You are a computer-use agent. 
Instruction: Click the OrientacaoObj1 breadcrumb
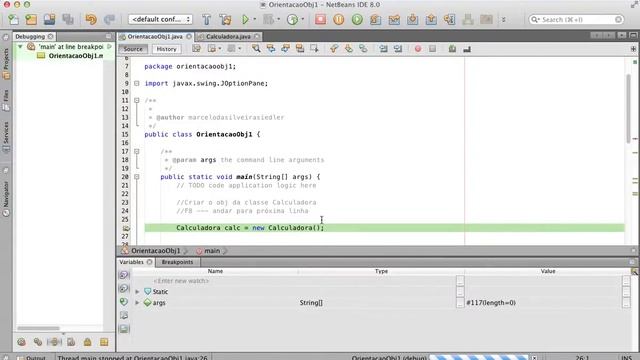[156, 251]
